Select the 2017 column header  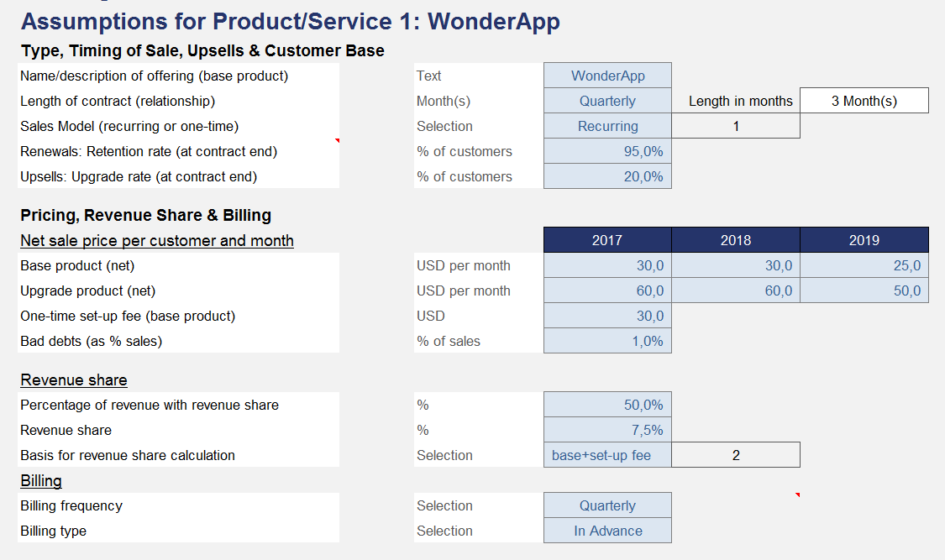(607, 240)
